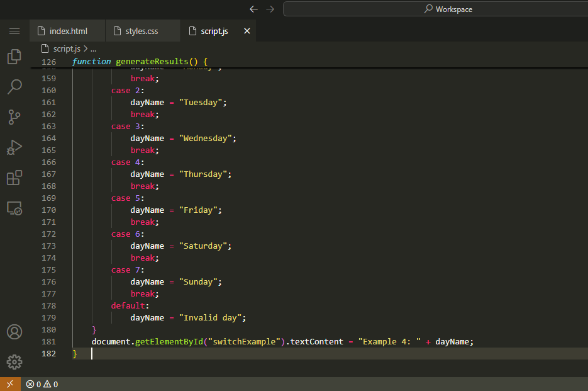Expand the breadcrumb ellipsis symbol list
Image resolution: width=588 pixels, height=391 pixels.
93,48
